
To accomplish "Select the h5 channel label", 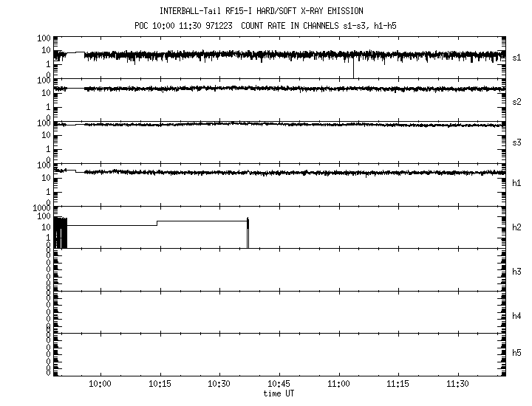I will click(x=516, y=353).
